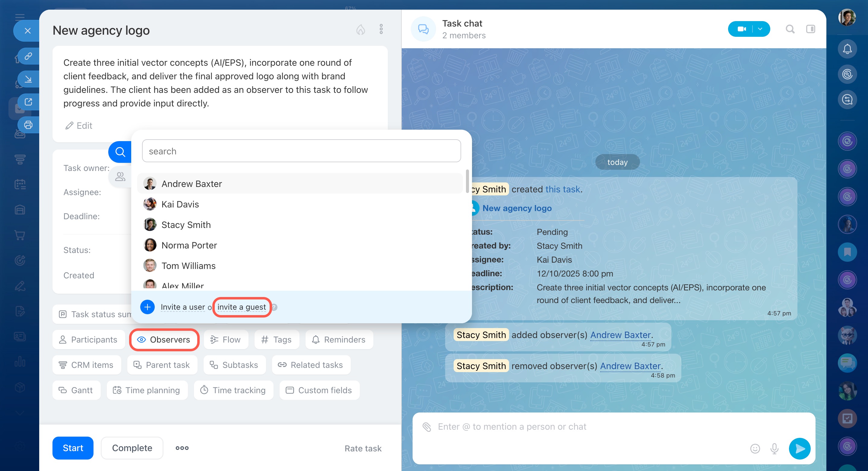Click the microphone voice message icon
The image size is (868, 471).
774,448
